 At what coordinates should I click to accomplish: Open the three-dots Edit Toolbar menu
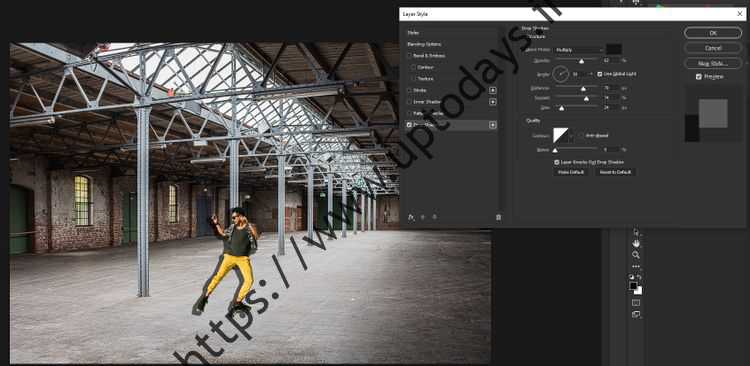click(636, 266)
